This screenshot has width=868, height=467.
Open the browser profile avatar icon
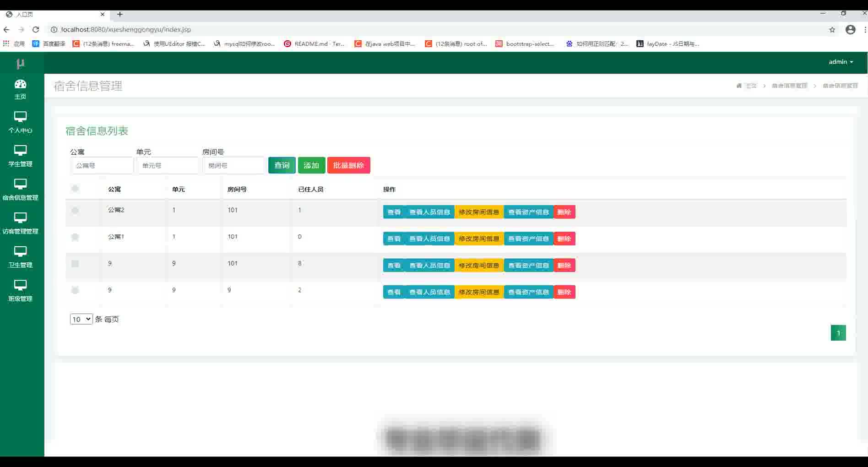[850, 30]
